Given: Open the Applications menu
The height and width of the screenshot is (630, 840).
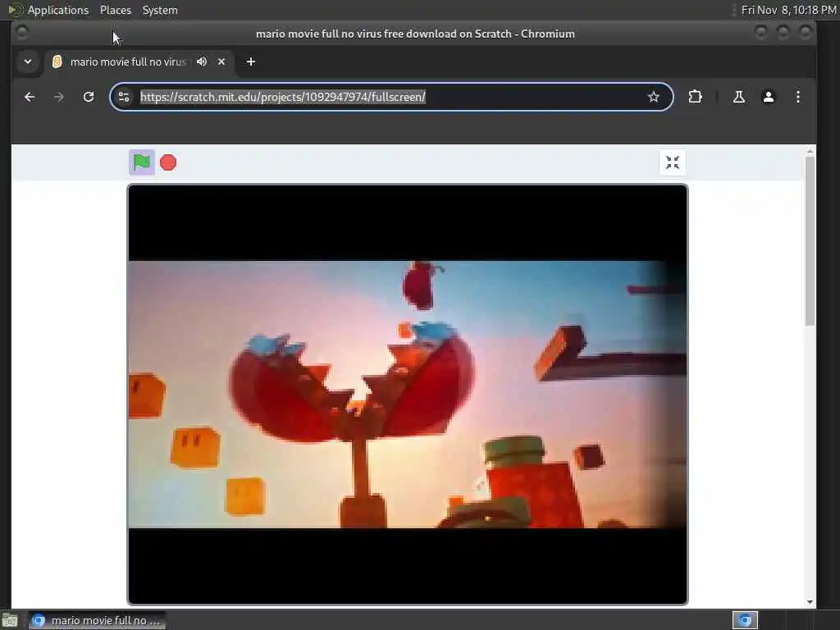Looking at the screenshot, I should (58, 10).
